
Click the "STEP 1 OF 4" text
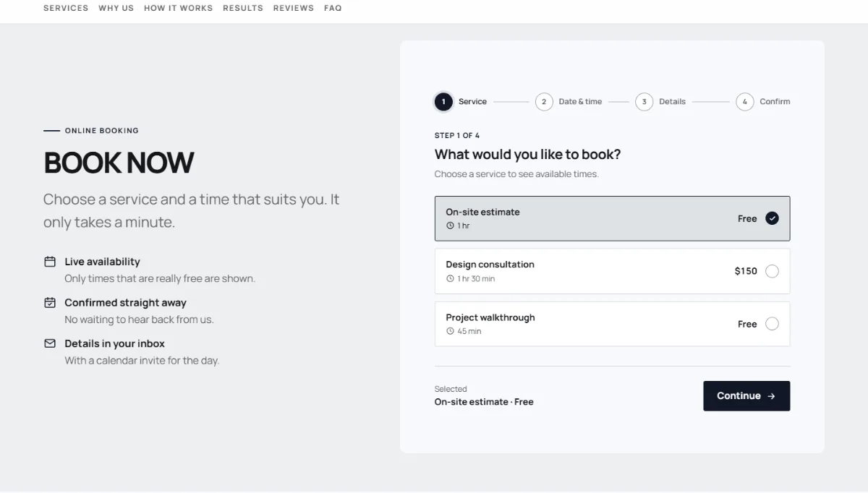(x=457, y=135)
